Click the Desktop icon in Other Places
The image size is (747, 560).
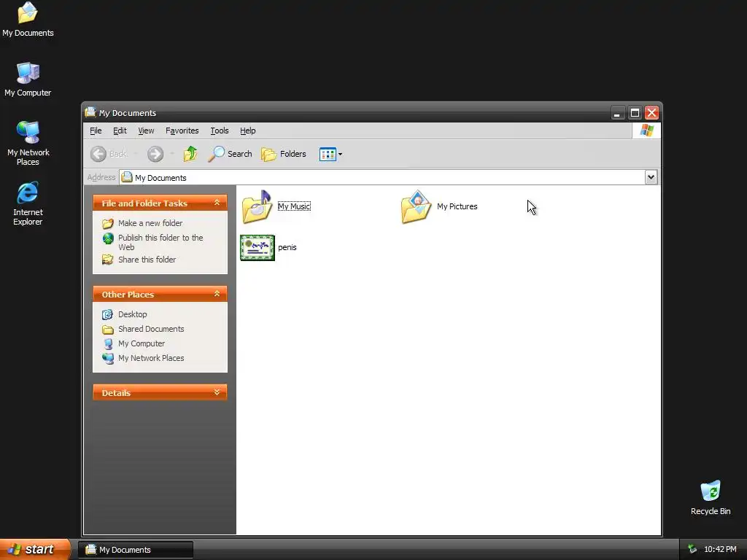point(108,314)
